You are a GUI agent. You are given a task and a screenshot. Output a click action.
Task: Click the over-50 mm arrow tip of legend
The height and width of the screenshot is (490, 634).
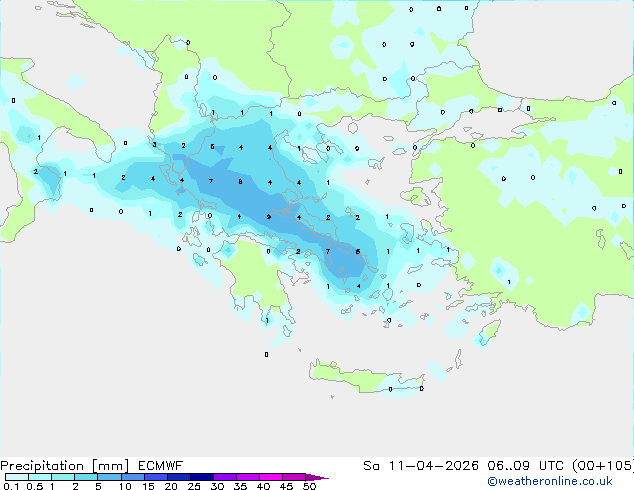click(x=317, y=477)
